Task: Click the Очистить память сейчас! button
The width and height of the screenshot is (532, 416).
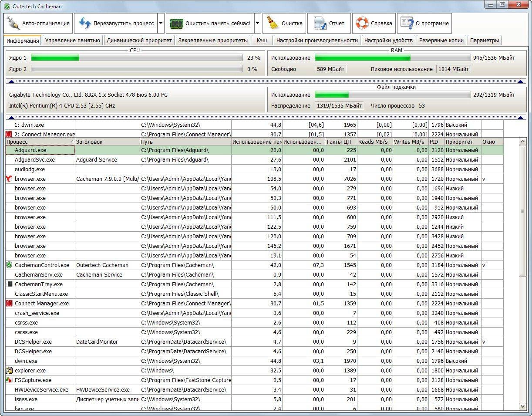Action: point(210,24)
